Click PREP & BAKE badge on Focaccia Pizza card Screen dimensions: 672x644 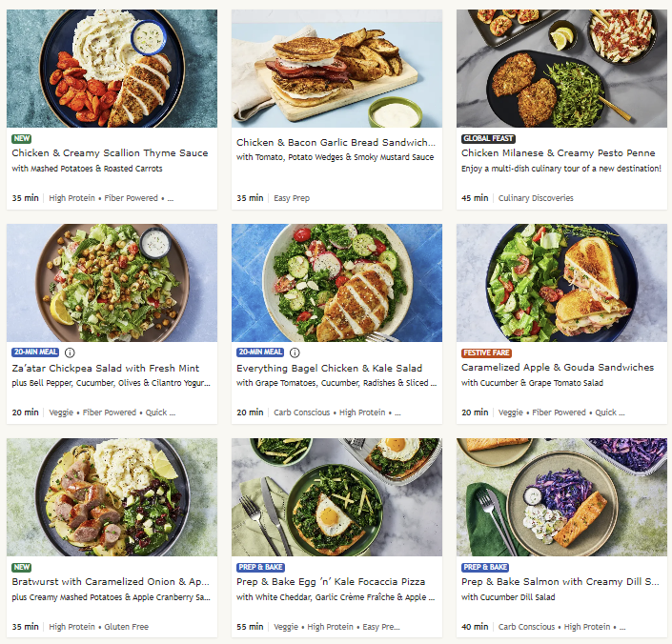click(x=260, y=567)
